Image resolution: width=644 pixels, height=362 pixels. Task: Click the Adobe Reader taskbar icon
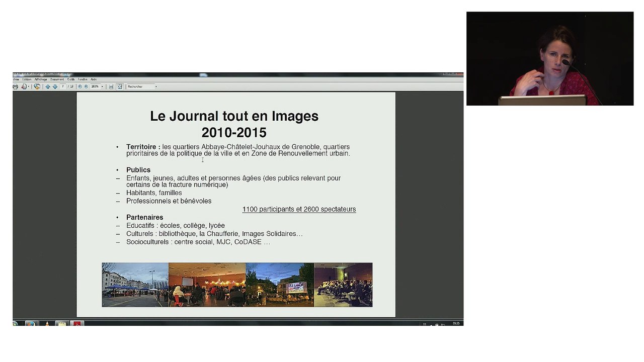(x=77, y=323)
